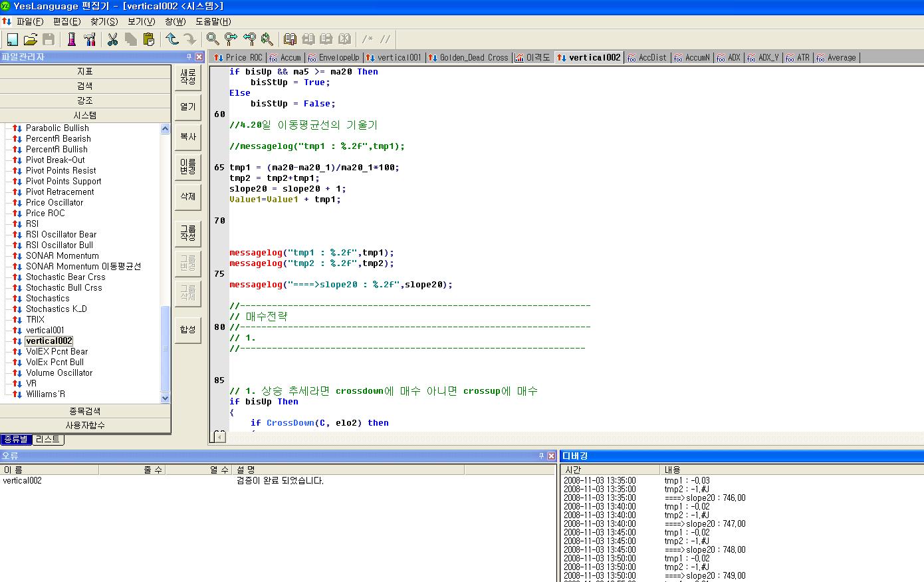
Task: Cut selection with scissors icon
Action: [x=112, y=39]
